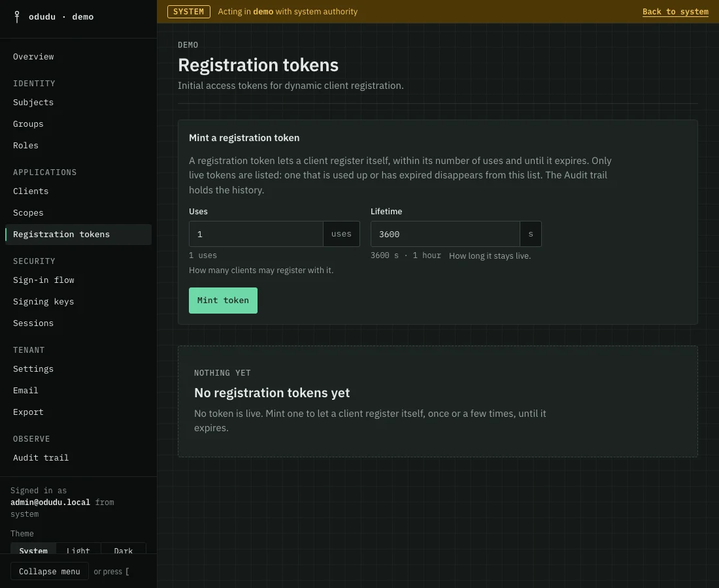View the Audit trail

(78, 458)
